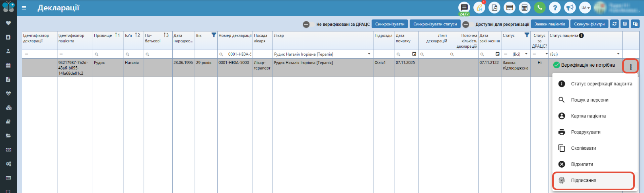
Task: Open the money sidebar icon
Action: click(8, 150)
